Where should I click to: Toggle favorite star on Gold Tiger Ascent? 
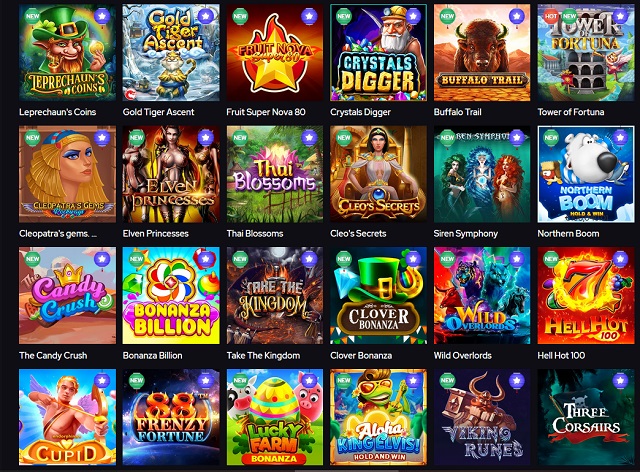point(206,16)
